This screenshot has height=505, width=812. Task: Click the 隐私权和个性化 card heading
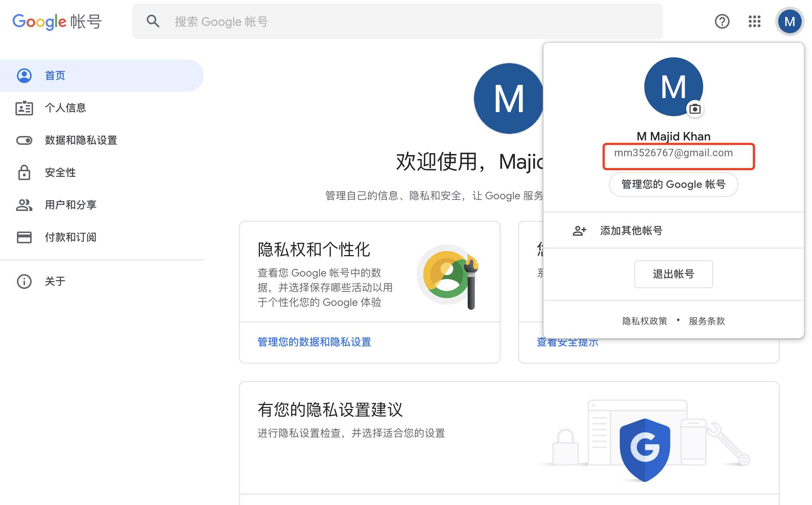314,250
